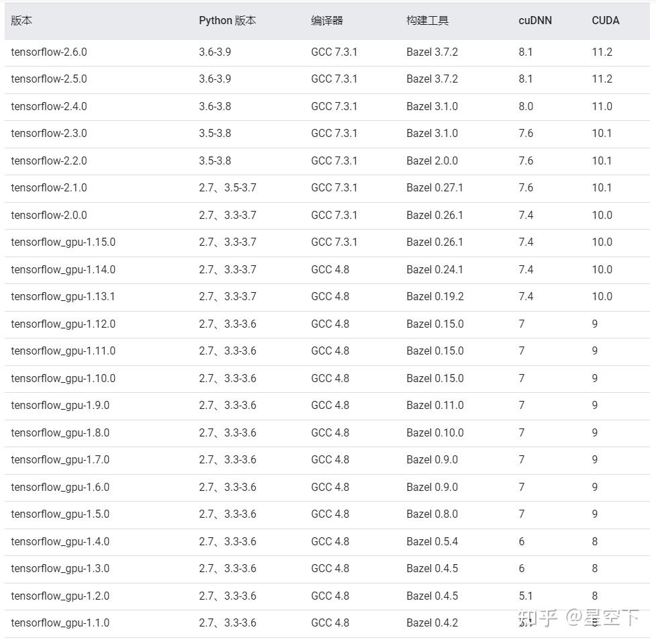Select cuDNN 7.4 in tensorflow_gpu-1.13.1 row
The height and width of the screenshot is (644, 656).
526,296
